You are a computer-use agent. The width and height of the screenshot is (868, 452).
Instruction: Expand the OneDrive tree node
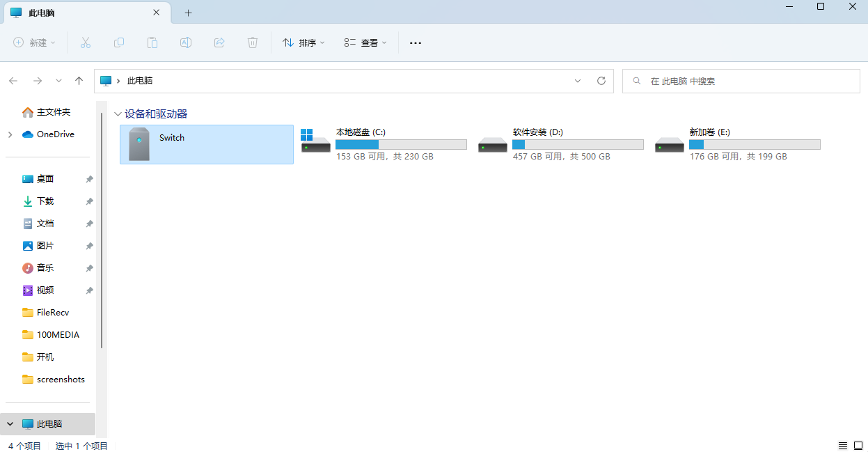pyautogui.click(x=10, y=134)
